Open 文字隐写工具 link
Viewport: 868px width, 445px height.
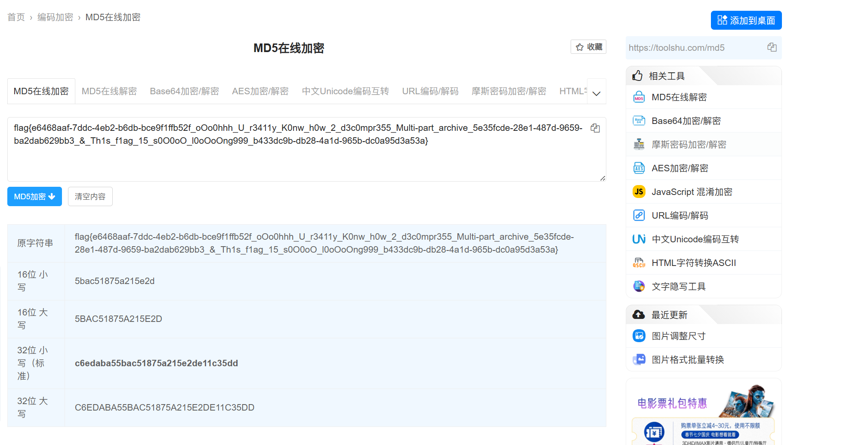(679, 287)
